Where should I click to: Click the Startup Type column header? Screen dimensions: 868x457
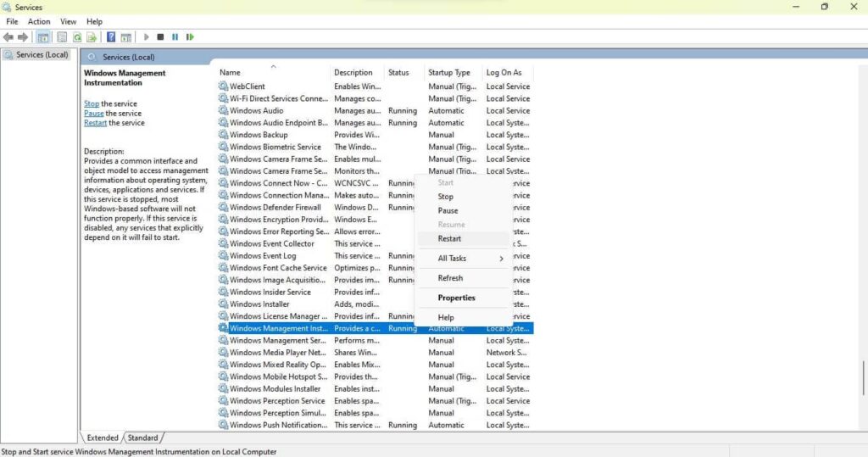(x=449, y=73)
